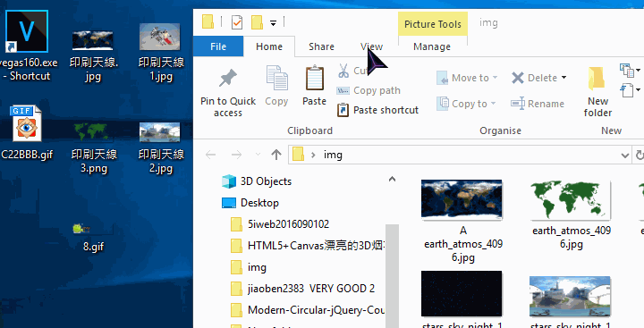Image resolution: width=644 pixels, height=328 pixels.
Task: Click the Forward navigation arrow
Action: pos(236,155)
